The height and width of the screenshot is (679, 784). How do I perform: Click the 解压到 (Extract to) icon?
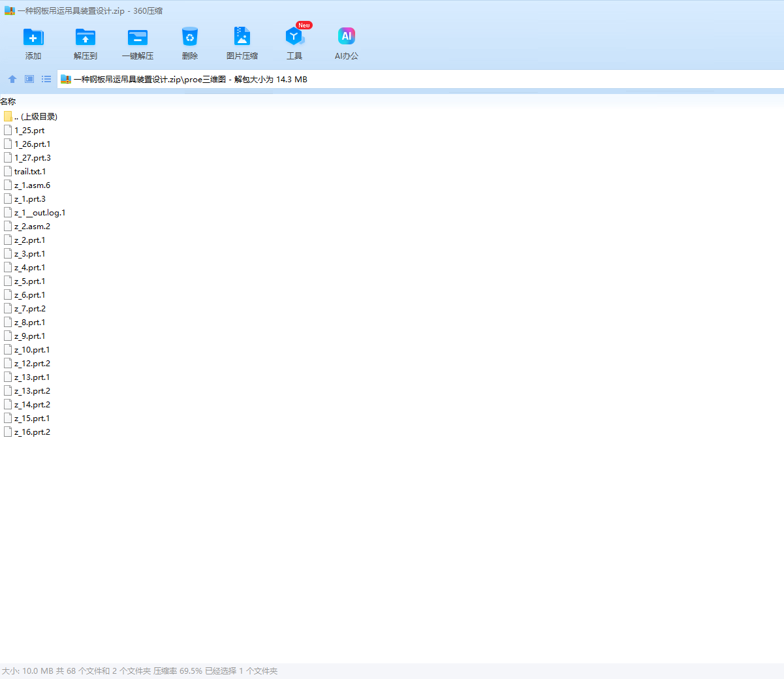pyautogui.click(x=86, y=37)
